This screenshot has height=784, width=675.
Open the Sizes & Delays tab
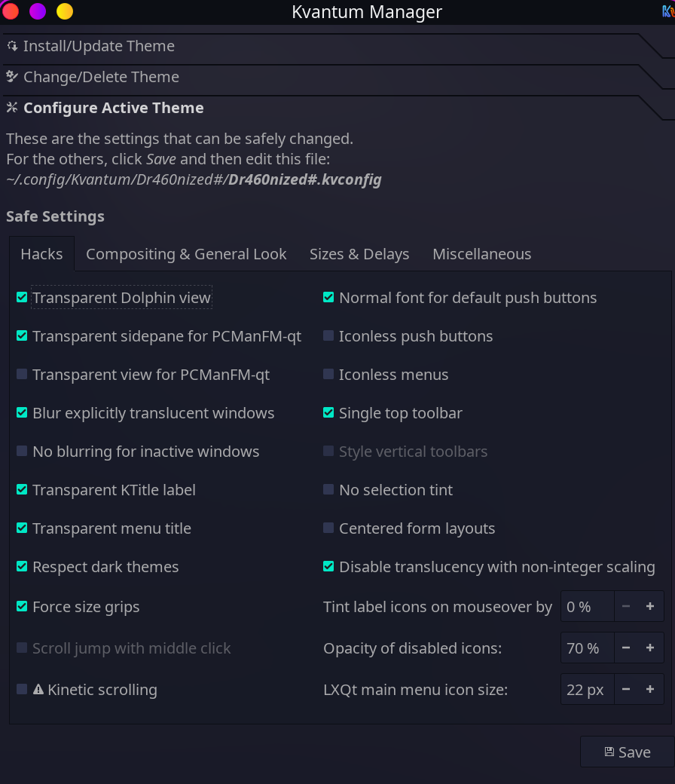coord(359,254)
